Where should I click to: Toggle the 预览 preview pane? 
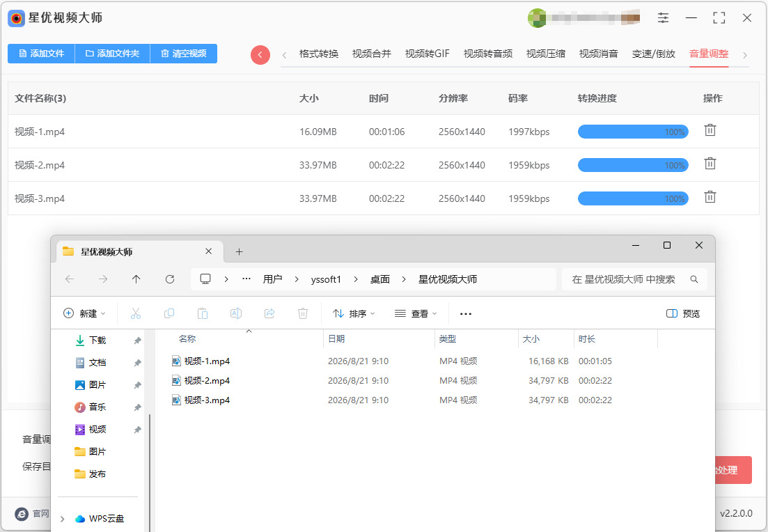point(683,313)
